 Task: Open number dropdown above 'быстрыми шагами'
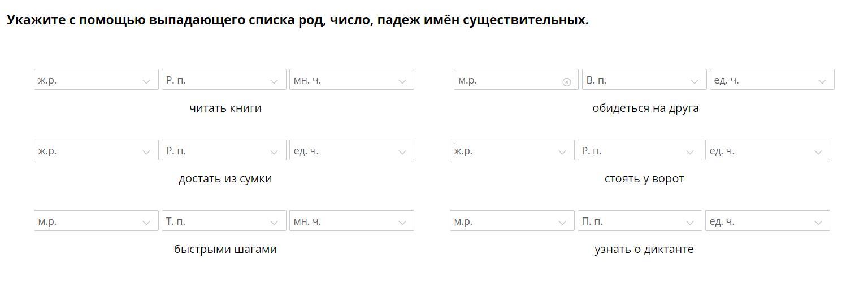351,221
